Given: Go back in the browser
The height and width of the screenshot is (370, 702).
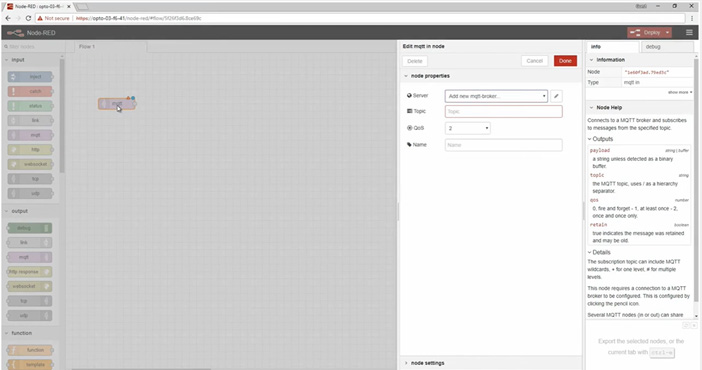Looking at the screenshot, I should (8, 18).
